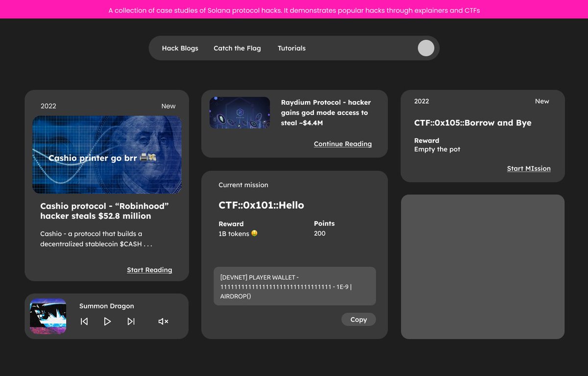Open the Raydium Protocol thumbnail image
This screenshot has width=588, height=376.
click(x=240, y=113)
